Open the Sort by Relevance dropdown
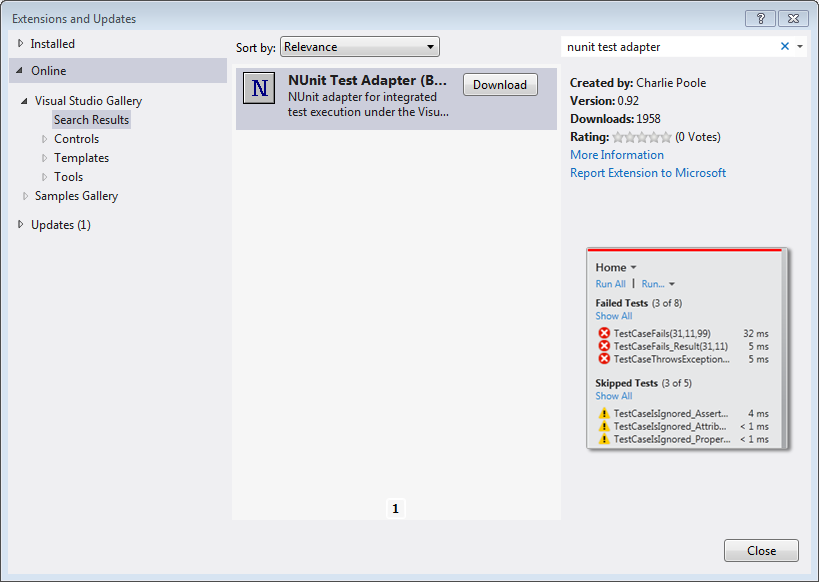819x582 pixels. (360, 47)
